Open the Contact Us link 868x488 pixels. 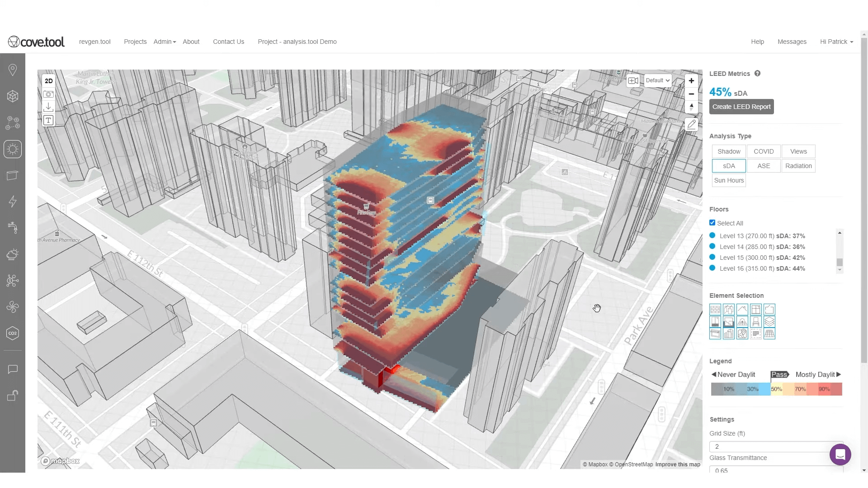228,42
